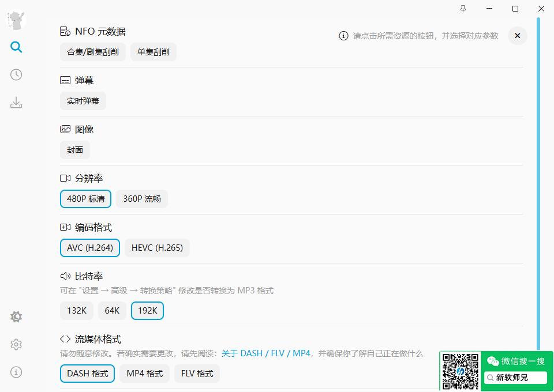The width and height of the screenshot is (554, 392).
Task: Select 360P 流畅 resolution
Action: (x=142, y=199)
